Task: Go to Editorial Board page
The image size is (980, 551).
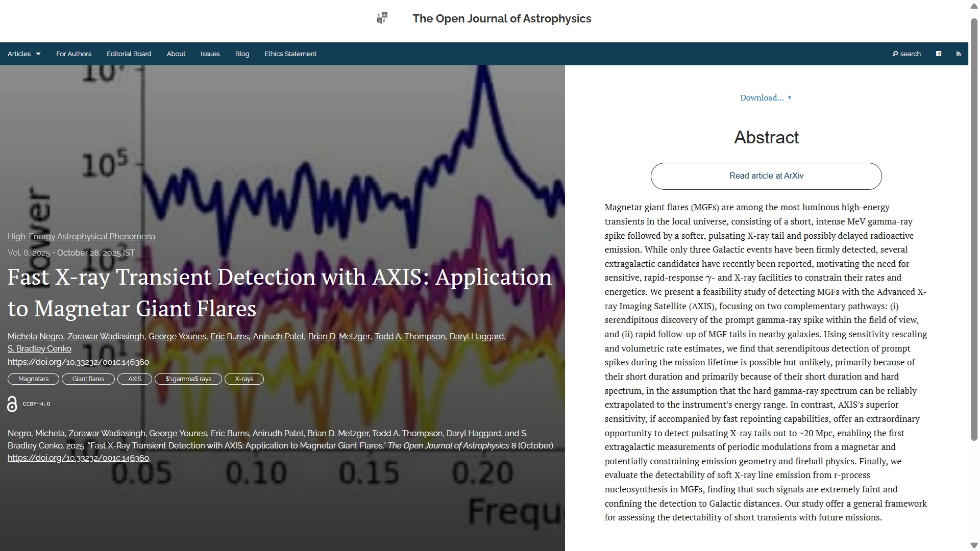Action: (129, 54)
